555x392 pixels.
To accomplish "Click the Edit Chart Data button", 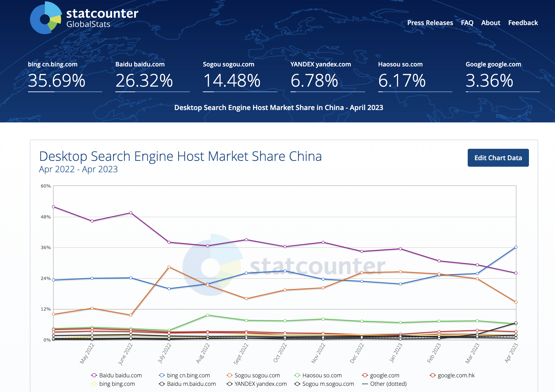I will [x=498, y=158].
